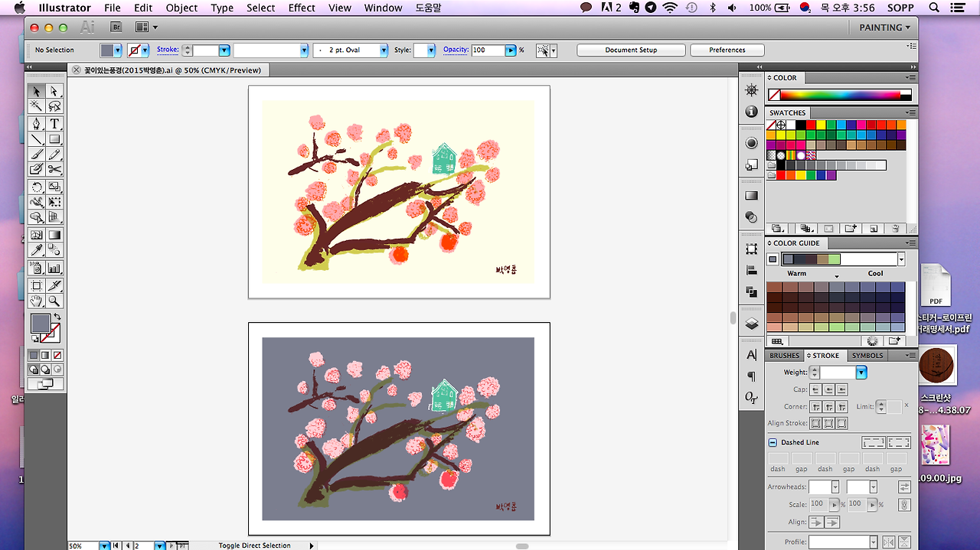The width and height of the screenshot is (980, 550).
Task: Open the OpenType panel icon in dock
Action: pos(751,398)
